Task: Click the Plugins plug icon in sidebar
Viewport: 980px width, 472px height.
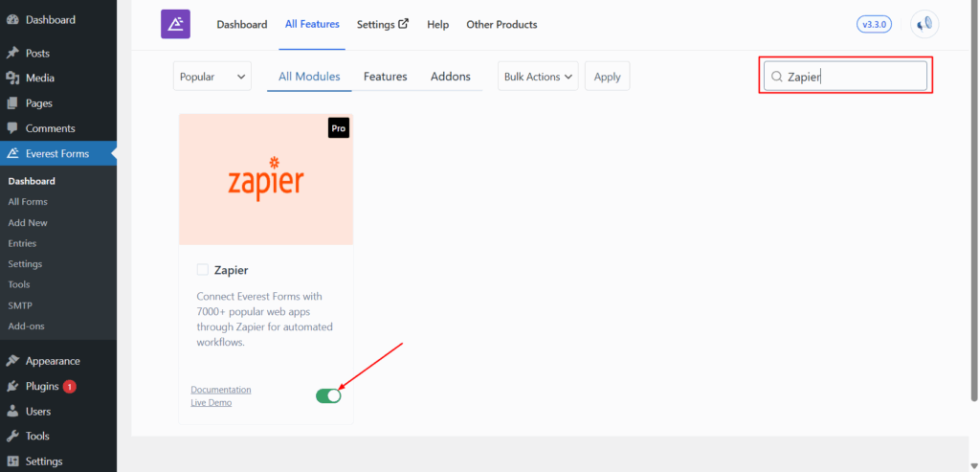Action: [x=12, y=387]
